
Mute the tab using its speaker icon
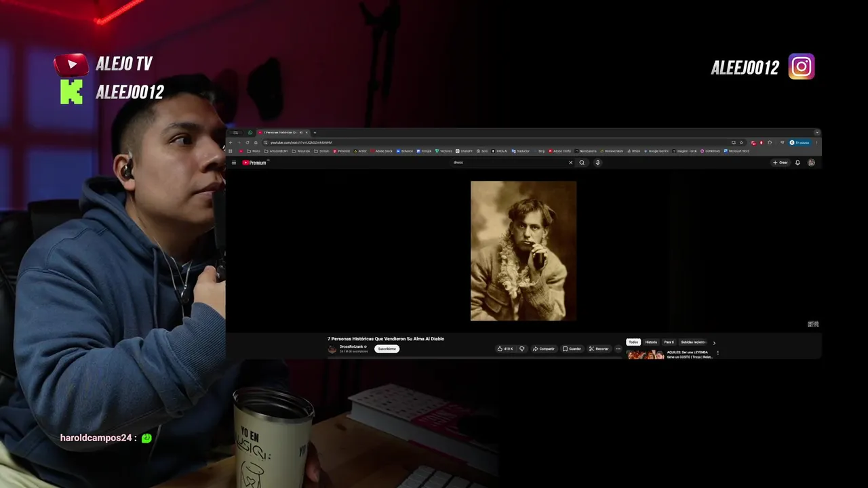click(x=301, y=132)
